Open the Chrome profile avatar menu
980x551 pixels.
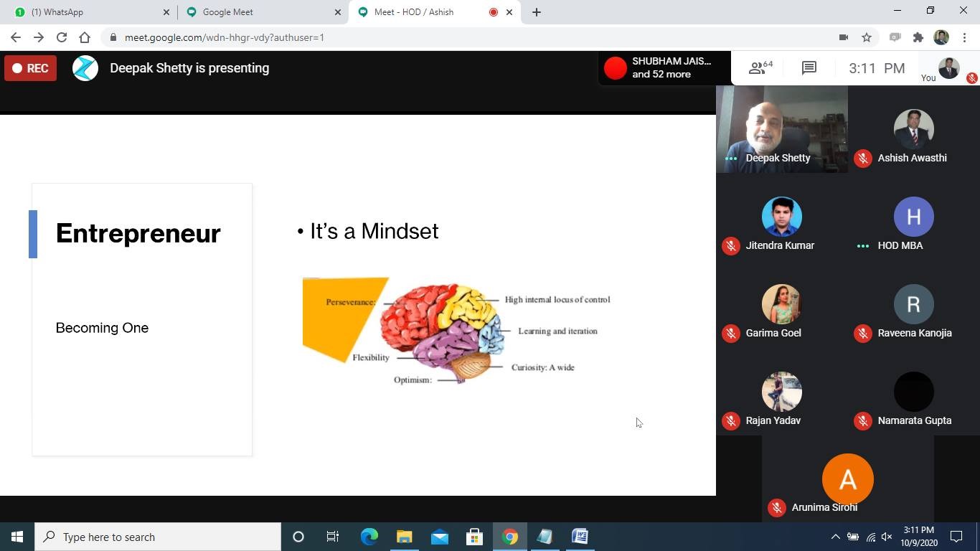pyautogui.click(x=941, y=37)
